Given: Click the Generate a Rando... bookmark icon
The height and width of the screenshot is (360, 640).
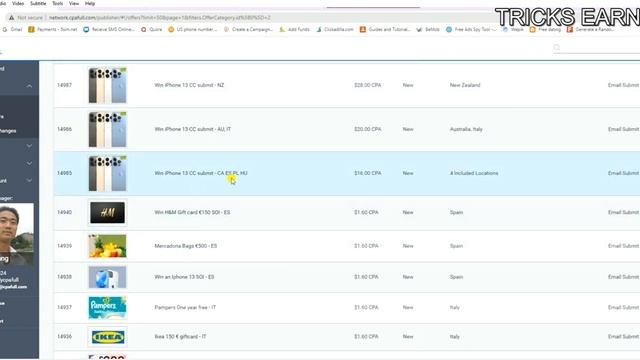Looking at the screenshot, I should click(570, 29).
